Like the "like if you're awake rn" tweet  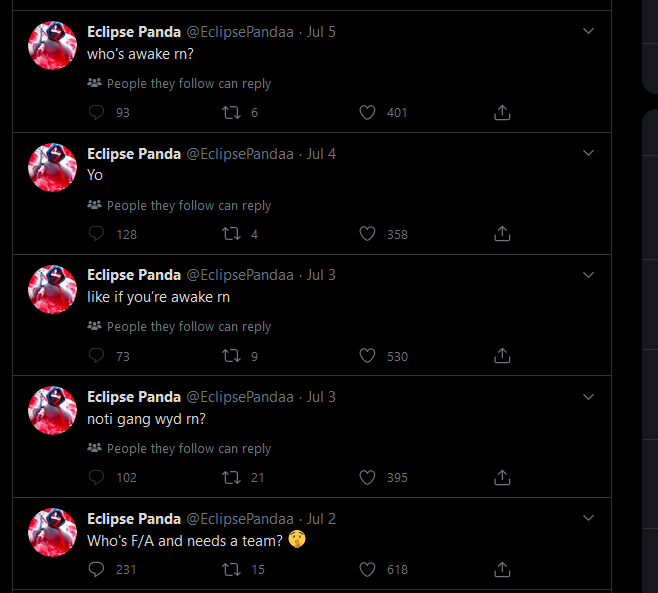coord(367,356)
